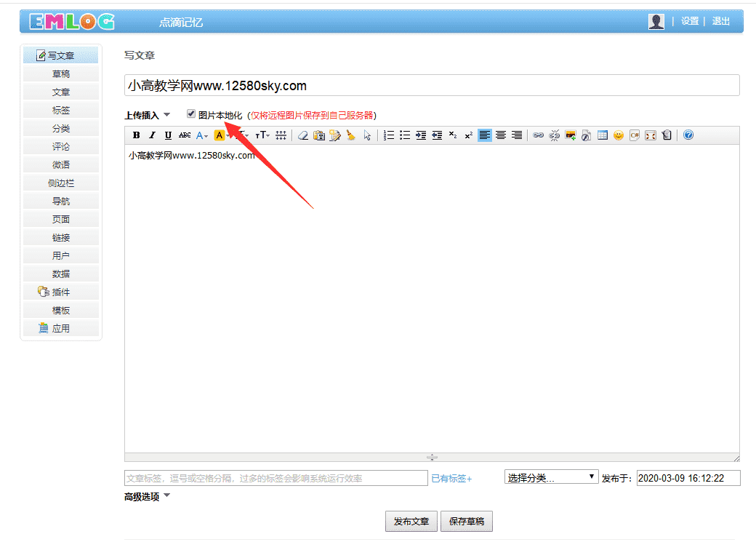The height and width of the screenshot is (542, 756).
Task: Open 文章 in the sidebar menu
Action: point(61,92)
